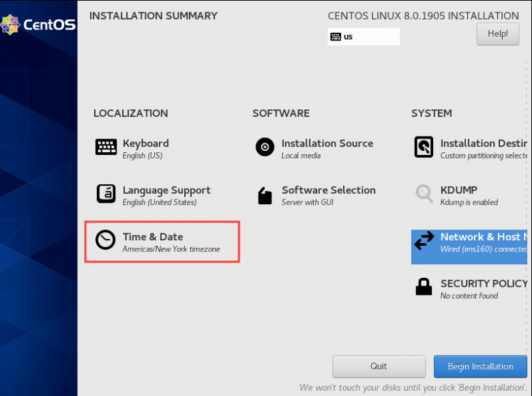Click 'Wired (ens160) connected' text
This screenshot has width=532, height=396.
(x=484, y=249)
